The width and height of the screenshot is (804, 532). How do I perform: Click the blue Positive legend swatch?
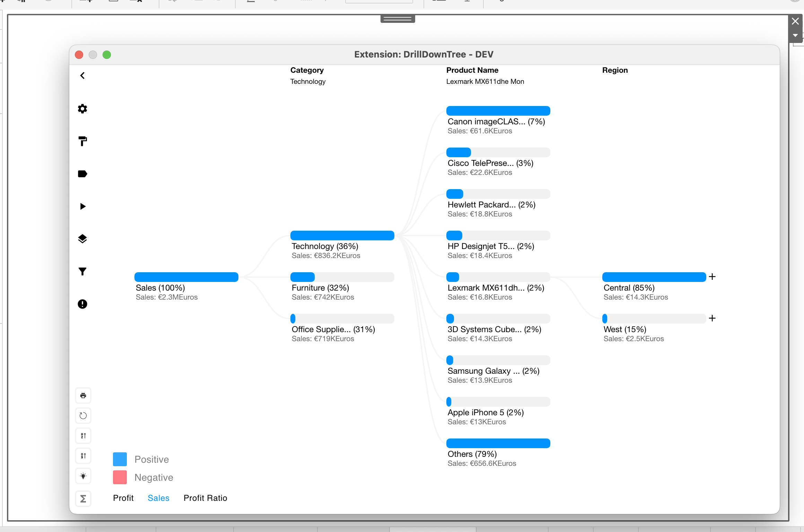point(120,459)
